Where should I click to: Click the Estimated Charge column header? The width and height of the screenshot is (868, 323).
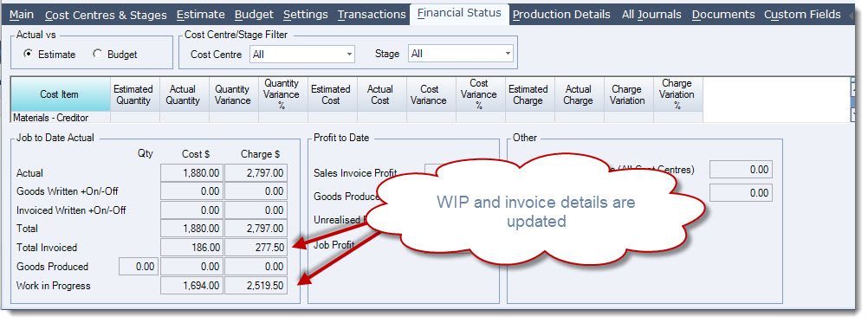(x=530, y=94)
